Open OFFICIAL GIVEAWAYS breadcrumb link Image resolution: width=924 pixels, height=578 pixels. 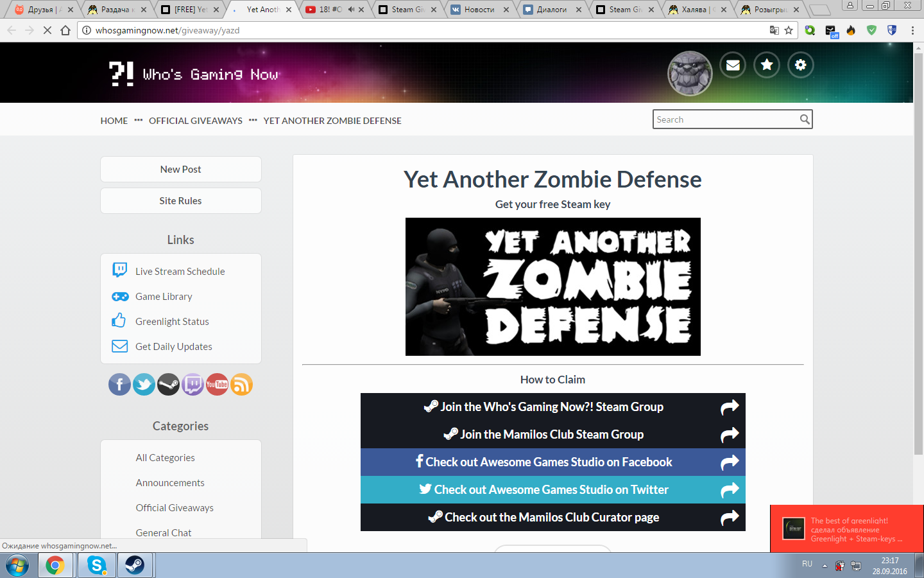pos(196,121)
